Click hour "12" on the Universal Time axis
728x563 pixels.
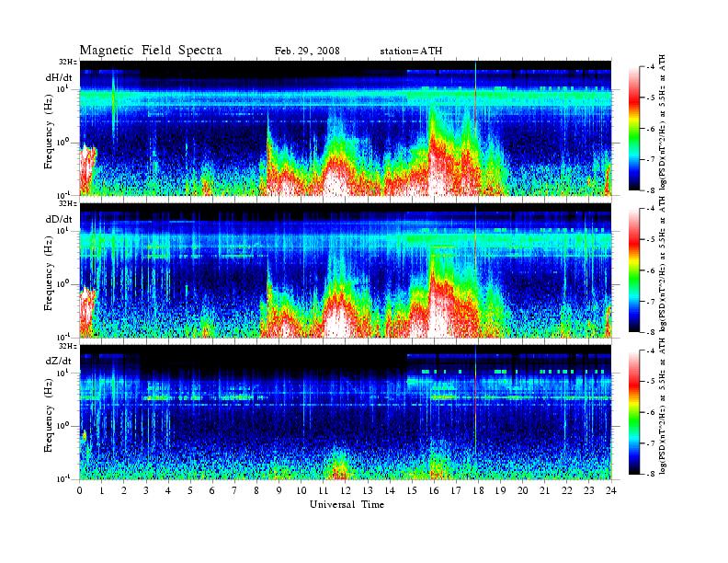click(x=346, y=490)
